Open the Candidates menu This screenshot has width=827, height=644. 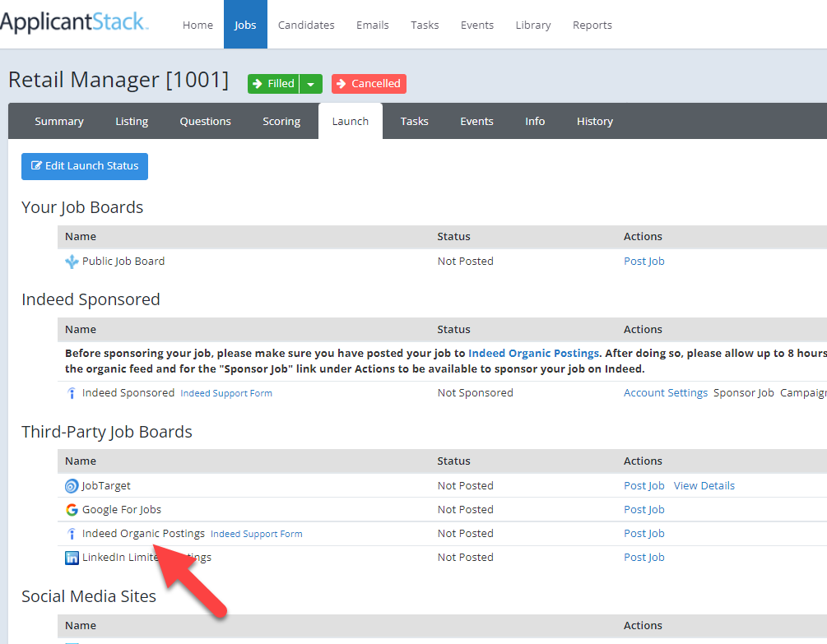pyautogui.click(x=306, y=25)
